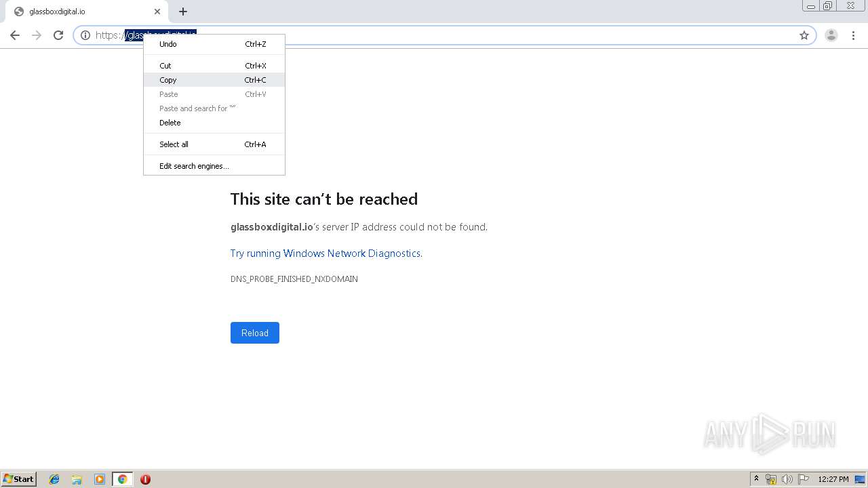Reload page using toolbar refresh icon
The width and height of the screenshot is (868, 488).
[58, 35]
